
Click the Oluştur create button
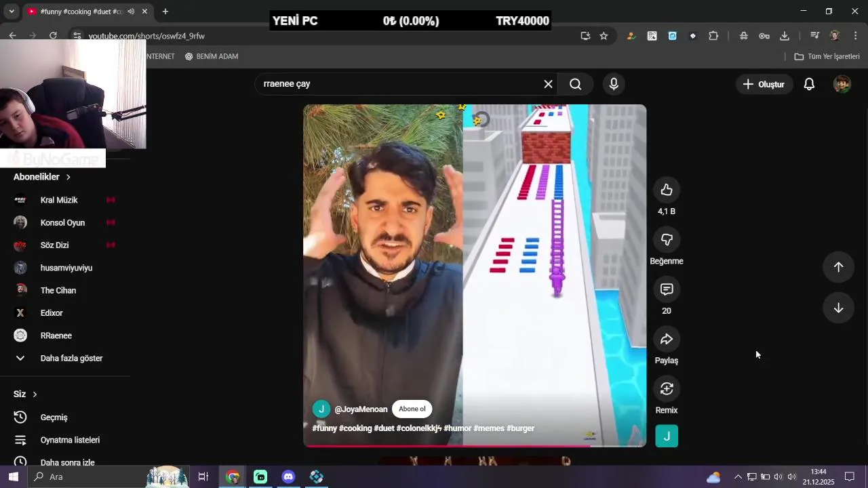764,84
